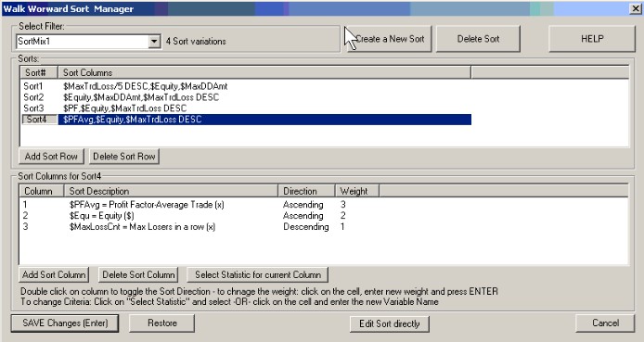Screen dimensions: 644x342
Task: Click the Delete Sort button
Action: coord(478,39)
